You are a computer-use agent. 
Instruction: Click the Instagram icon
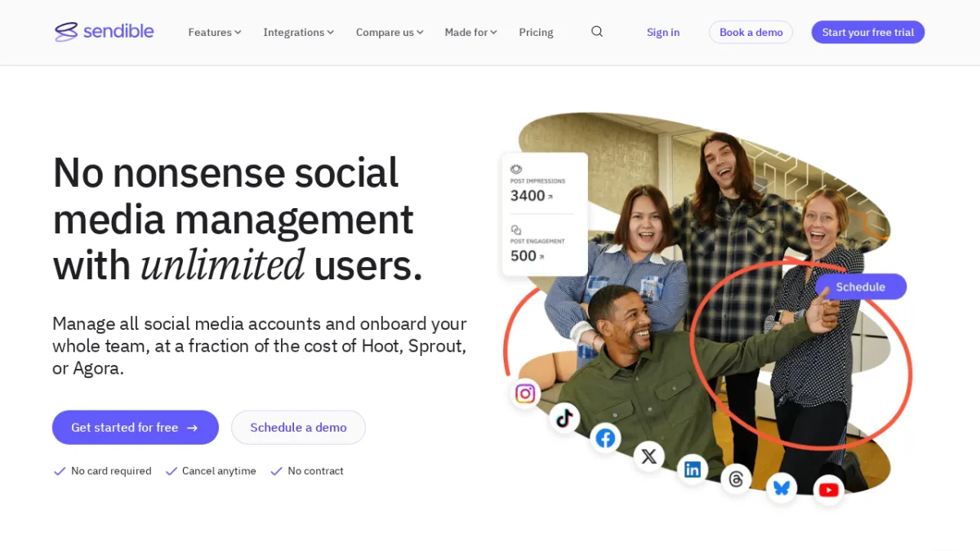pos(525,393)
